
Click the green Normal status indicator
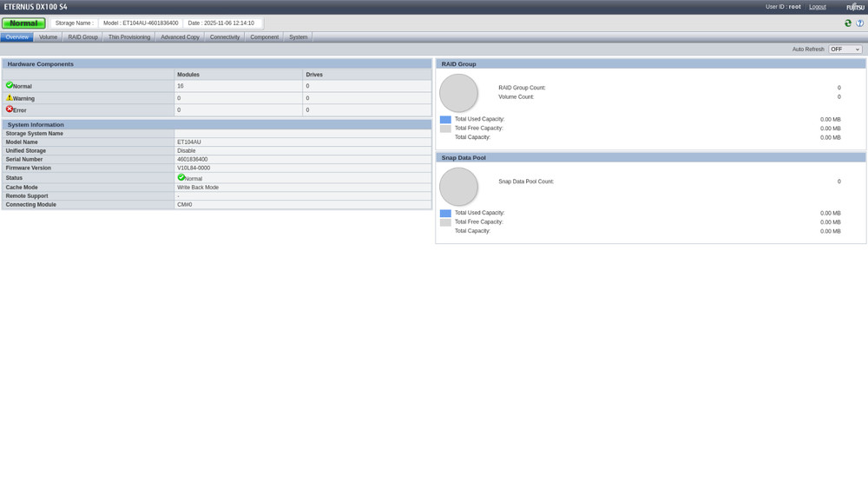coord(23,23)
